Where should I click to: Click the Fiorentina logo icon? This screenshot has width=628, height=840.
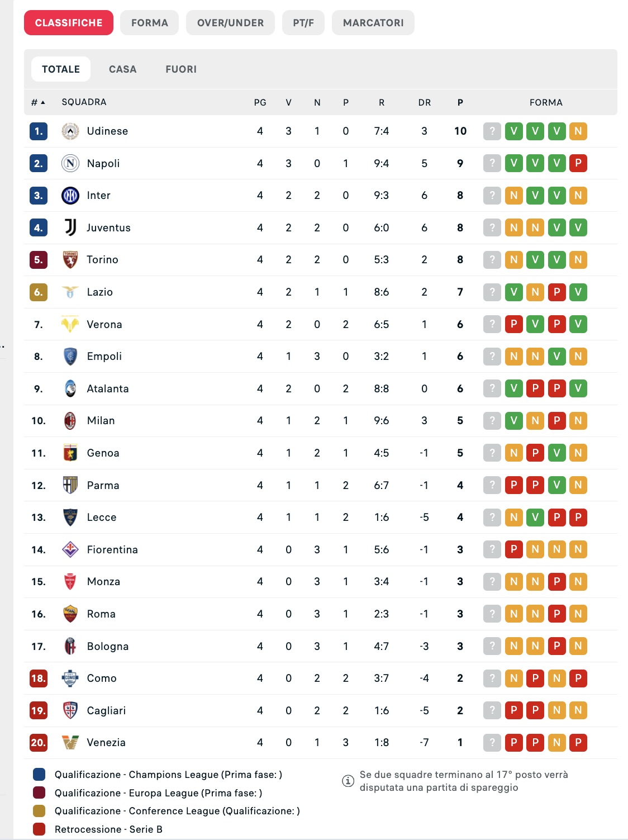coord(70,549)
